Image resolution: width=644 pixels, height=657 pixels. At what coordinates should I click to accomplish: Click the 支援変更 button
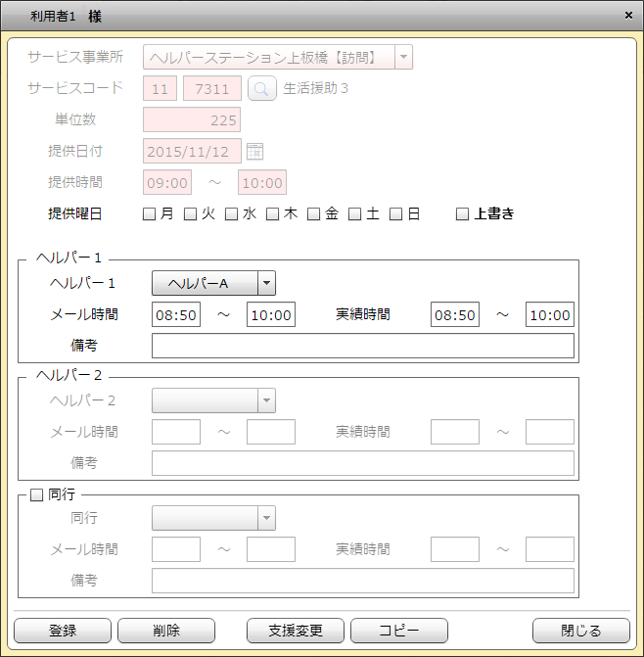[295, 631]
